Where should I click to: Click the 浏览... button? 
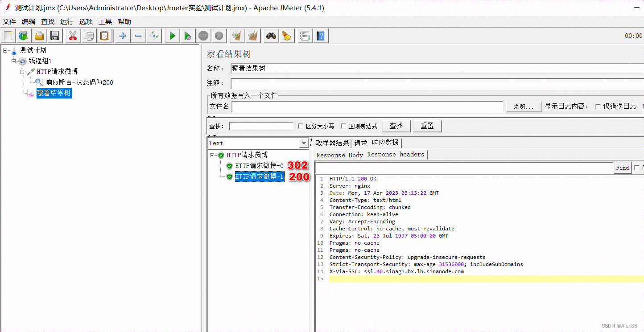pyautogui.click(x=524, y=107)
